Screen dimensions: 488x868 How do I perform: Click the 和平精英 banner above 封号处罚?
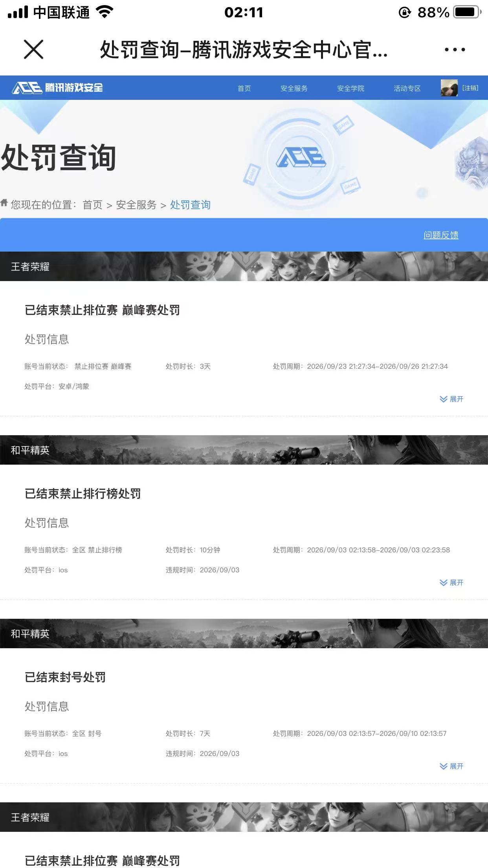(244, 633)
